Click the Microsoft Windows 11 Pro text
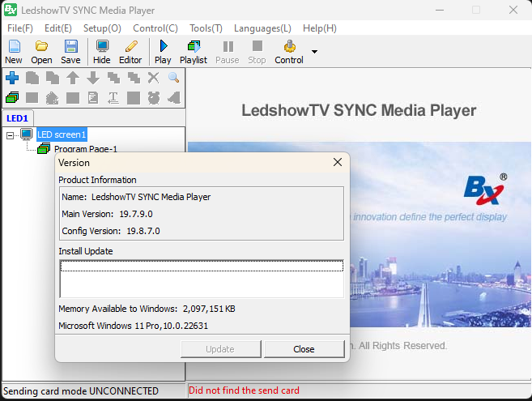532x401 pixels. tap(133, 326)
